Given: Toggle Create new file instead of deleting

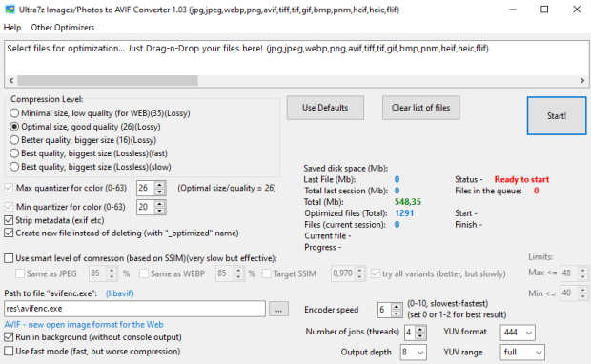Looking at the screenshot, I should pos(121,233).
